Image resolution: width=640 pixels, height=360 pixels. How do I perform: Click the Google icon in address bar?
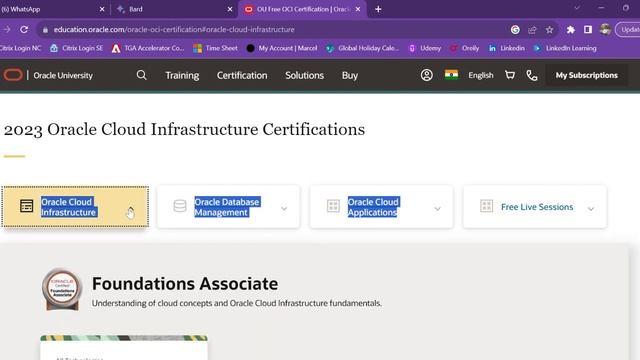(x=515, y=29)
